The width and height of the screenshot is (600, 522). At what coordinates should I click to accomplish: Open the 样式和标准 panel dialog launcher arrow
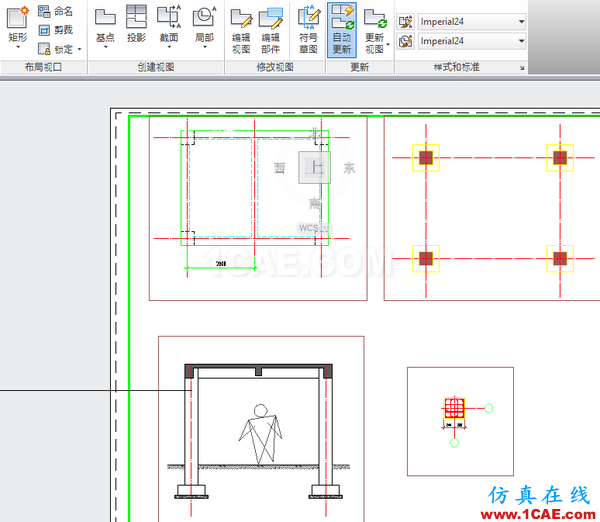coord(522,68)
